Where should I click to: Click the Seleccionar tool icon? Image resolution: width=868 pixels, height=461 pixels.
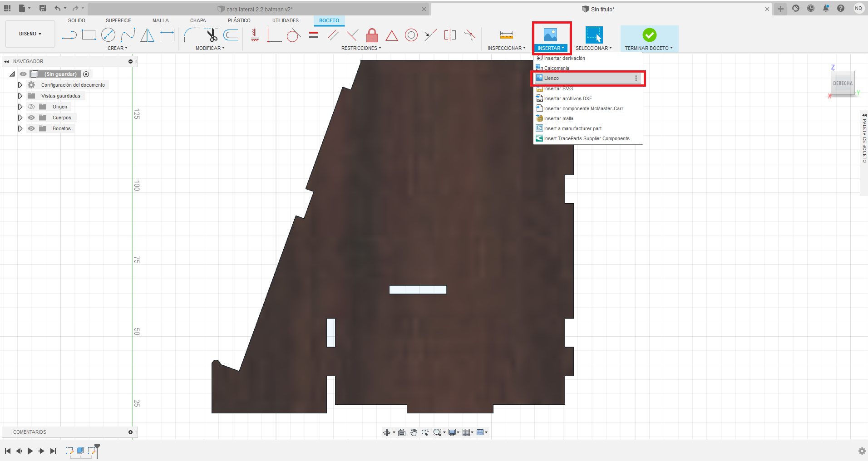click(x=594, y=35)
